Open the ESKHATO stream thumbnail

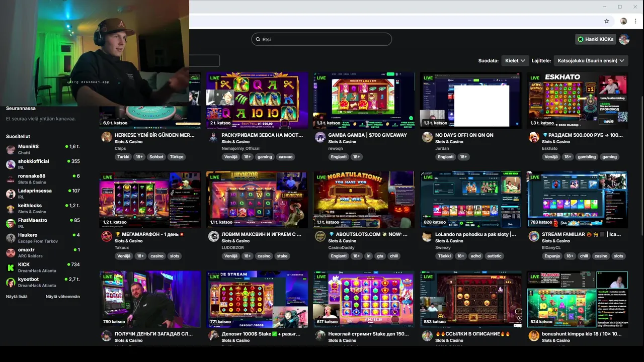(x=577, y=101)
